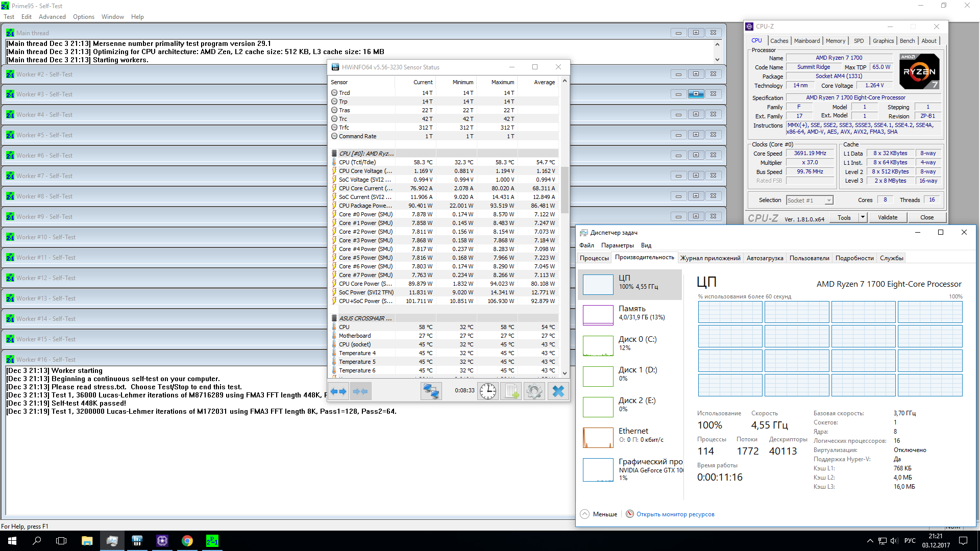Reset HWiNFO elapsed time clock icon
Screen dimensions: 980x551
pos(488,391)
